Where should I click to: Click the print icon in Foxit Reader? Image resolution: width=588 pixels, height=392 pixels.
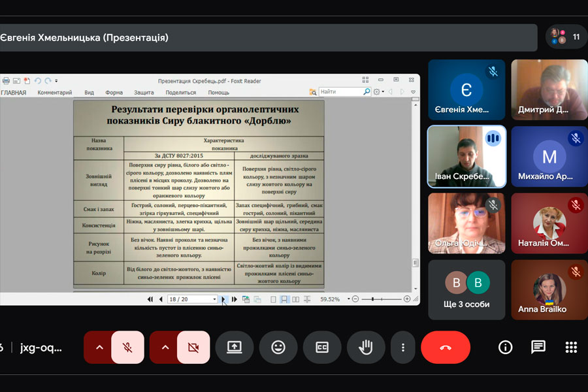[6, 81]
